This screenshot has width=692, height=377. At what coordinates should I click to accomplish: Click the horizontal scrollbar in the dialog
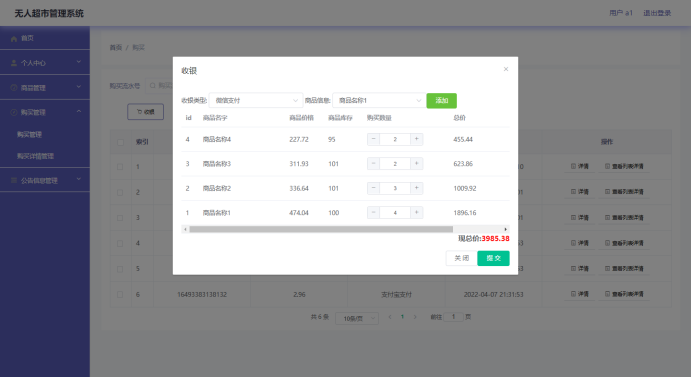(x=321, y=229)
